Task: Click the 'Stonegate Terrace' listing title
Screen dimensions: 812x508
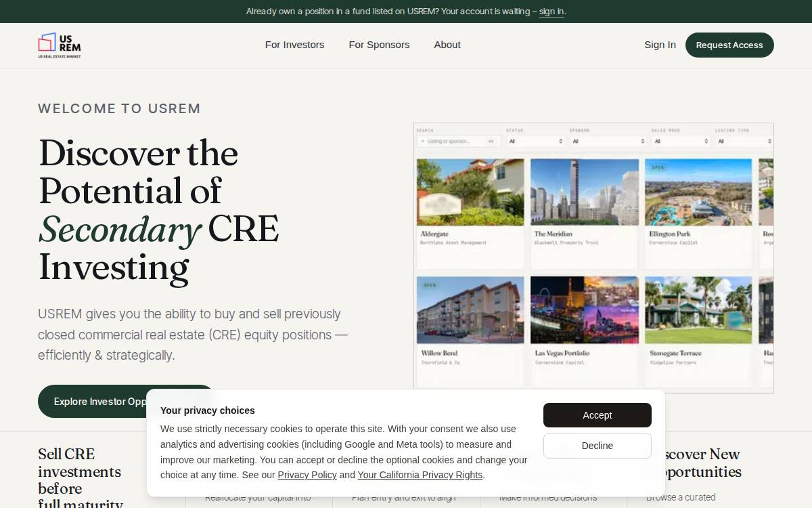Action: [x=675, y=353]
